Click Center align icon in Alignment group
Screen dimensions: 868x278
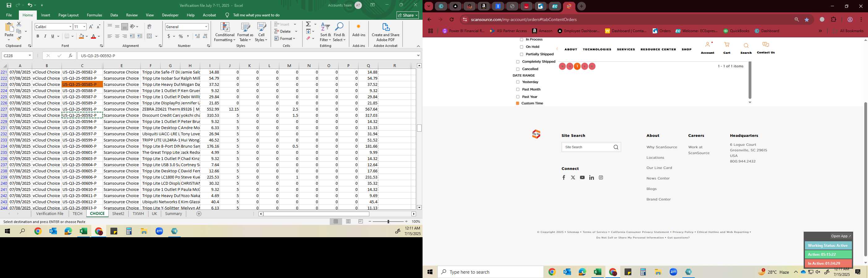click(x=117, y=36)
